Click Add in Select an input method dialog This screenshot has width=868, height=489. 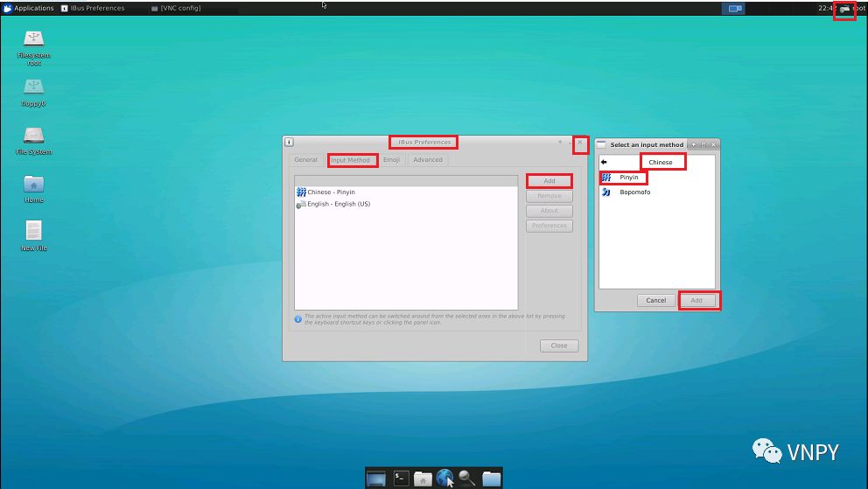696,300
